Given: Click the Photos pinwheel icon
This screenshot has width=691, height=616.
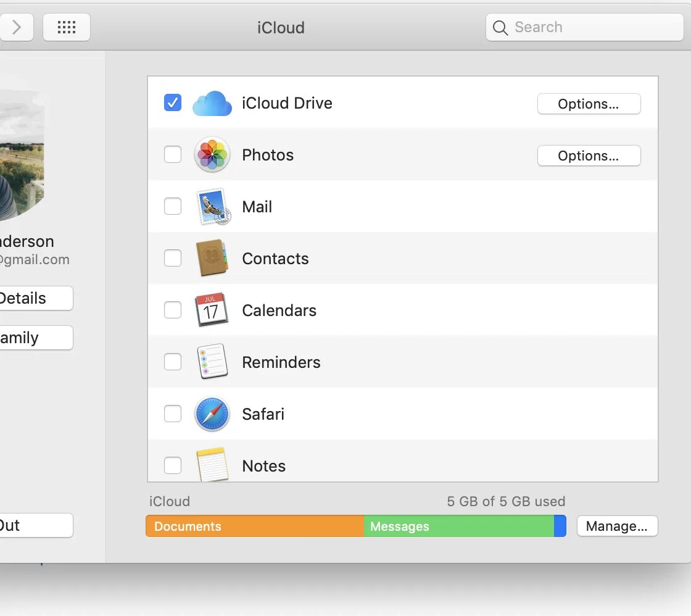Looking at the screenshot, I should pos(212,155).
